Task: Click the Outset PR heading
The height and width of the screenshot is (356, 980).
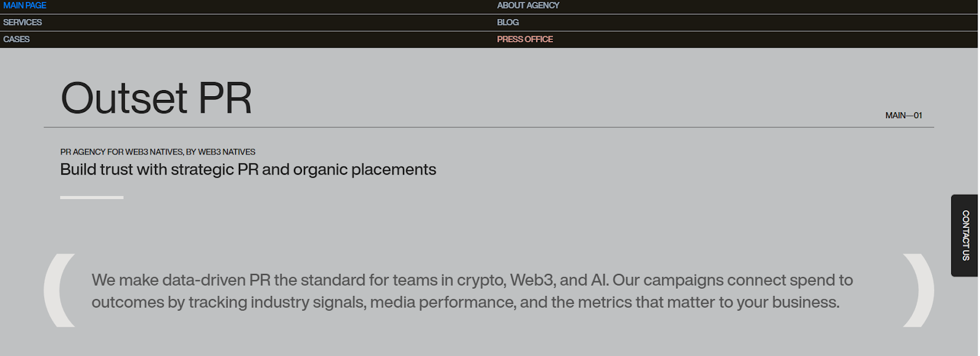Action: [x=156, y=98]
